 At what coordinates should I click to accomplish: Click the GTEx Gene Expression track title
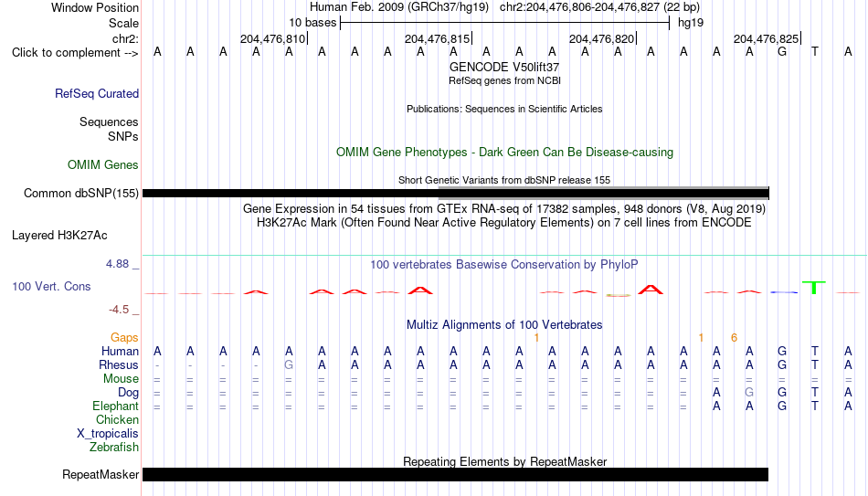click(504, 208)
